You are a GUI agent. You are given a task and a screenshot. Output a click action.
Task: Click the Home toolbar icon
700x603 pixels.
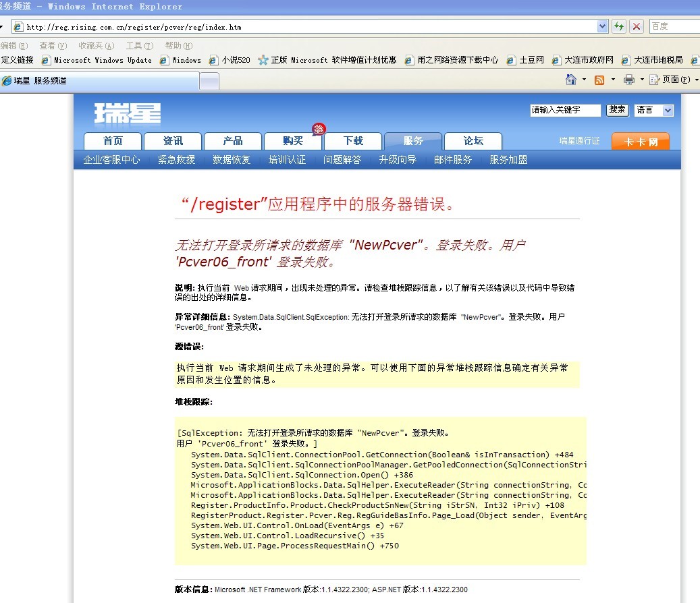[x=571, y=80]
